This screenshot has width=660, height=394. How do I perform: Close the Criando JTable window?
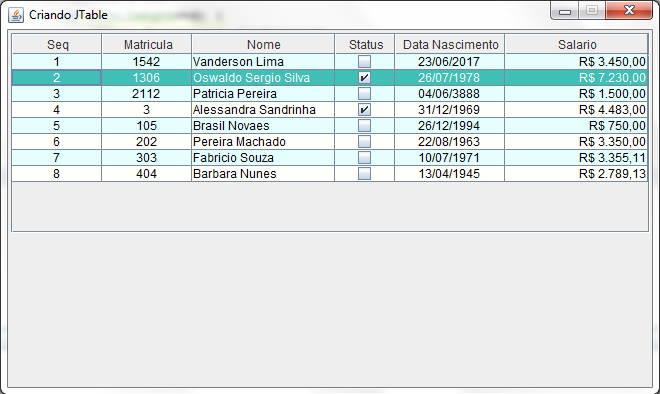(629, 11)
